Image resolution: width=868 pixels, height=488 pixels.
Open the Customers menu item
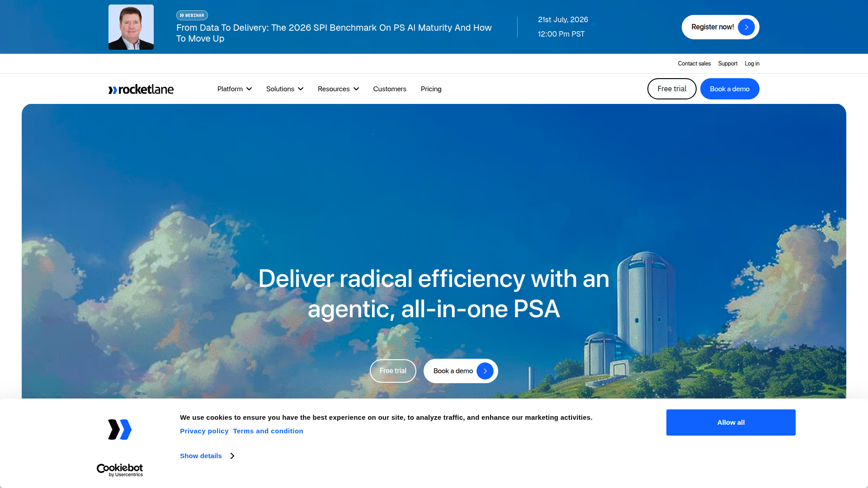tap(390, 89)
